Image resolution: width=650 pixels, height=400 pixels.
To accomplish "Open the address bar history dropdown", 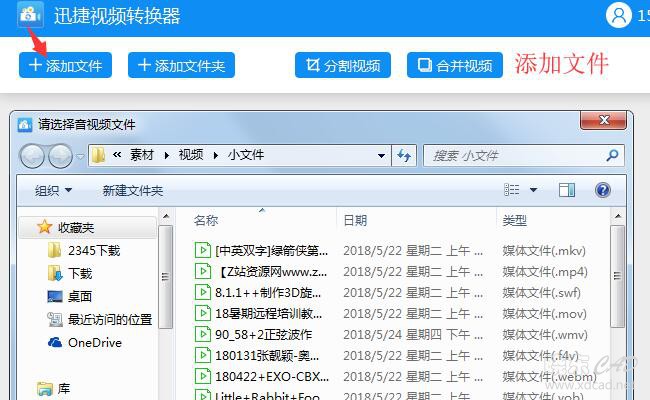I will click(x=381, y=156).
